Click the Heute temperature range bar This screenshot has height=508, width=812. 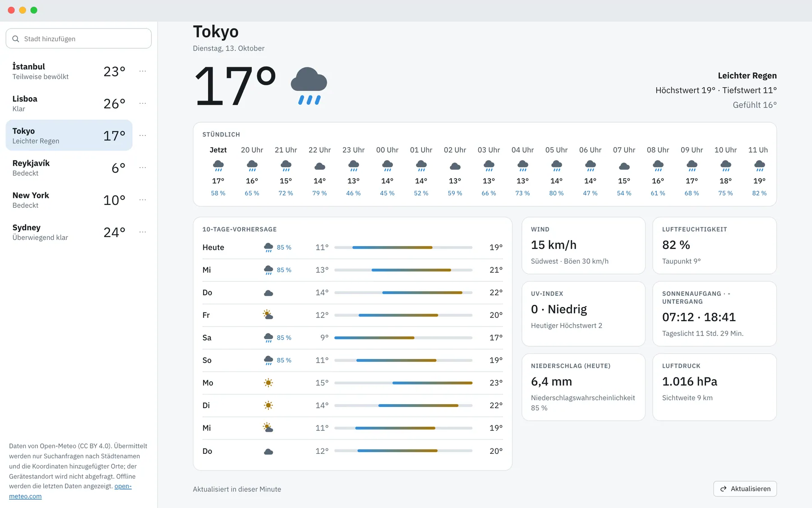(x=403, y=247)
